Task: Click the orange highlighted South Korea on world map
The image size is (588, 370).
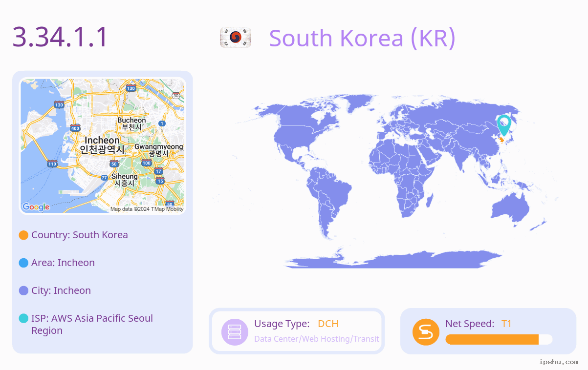Action: [501, 140]
